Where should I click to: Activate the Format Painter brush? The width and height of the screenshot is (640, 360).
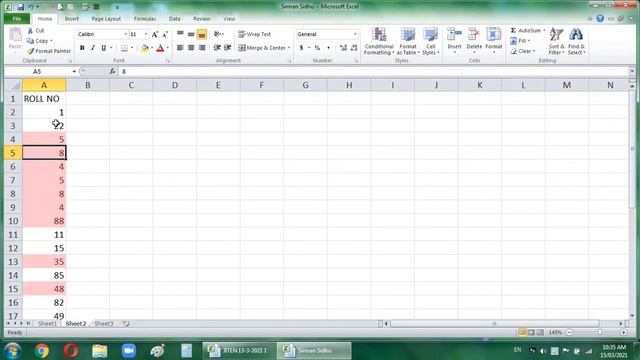tap(31, 51)
